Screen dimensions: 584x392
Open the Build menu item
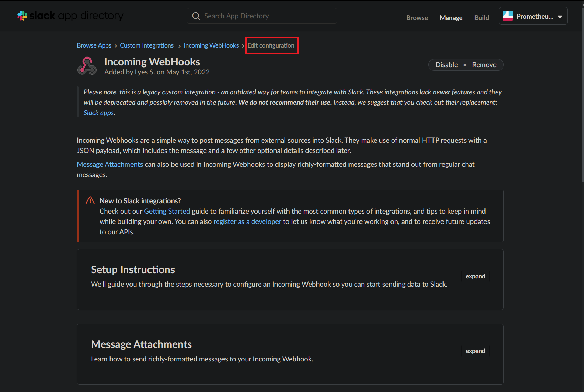tap(481, 18)
